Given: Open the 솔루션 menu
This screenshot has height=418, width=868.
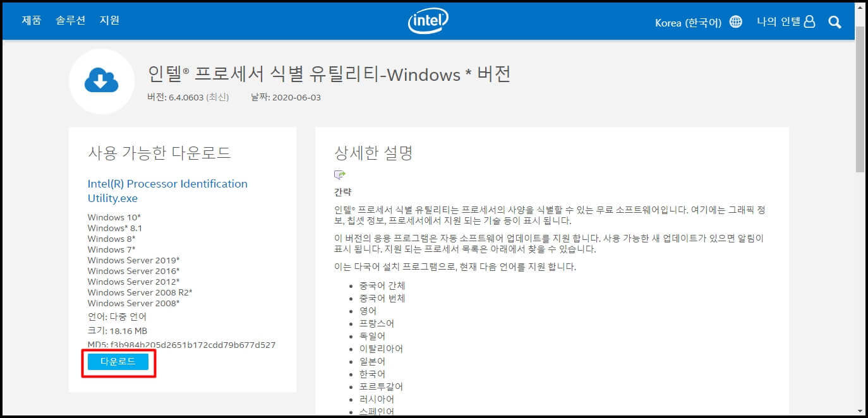Looking at the screenshot, I should [70, 20].
